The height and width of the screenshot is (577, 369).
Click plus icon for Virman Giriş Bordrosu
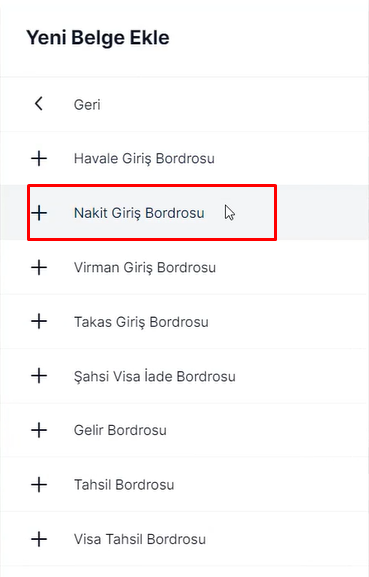(39, 267)
